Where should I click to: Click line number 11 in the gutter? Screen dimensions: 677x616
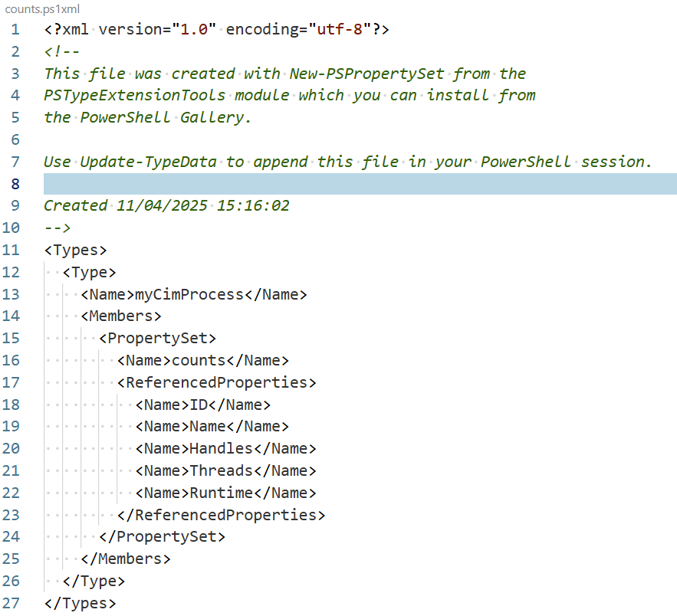point(12,250)
